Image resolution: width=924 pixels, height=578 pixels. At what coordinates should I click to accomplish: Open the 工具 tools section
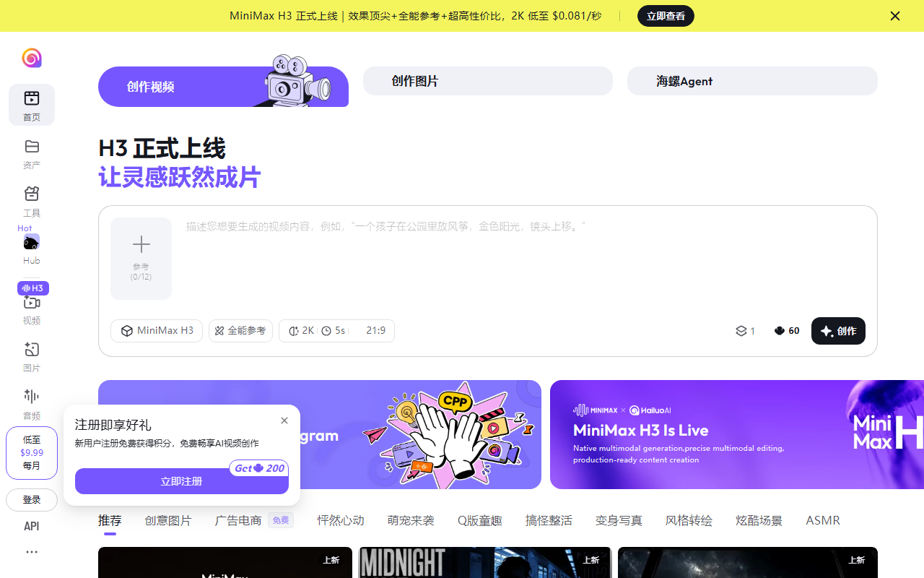(x=32, y=202)
